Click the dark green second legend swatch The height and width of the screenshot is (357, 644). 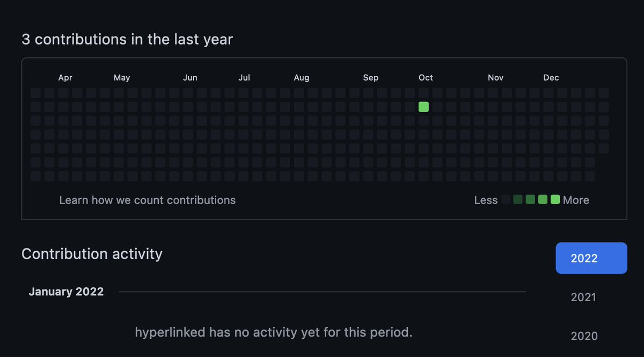click(x=518, y=200)
